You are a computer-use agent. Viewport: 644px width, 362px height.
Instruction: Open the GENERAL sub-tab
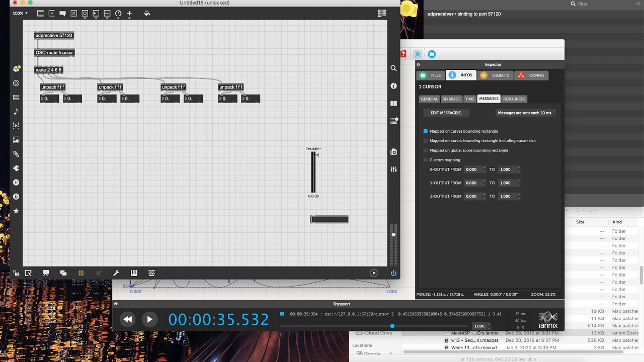429,99
